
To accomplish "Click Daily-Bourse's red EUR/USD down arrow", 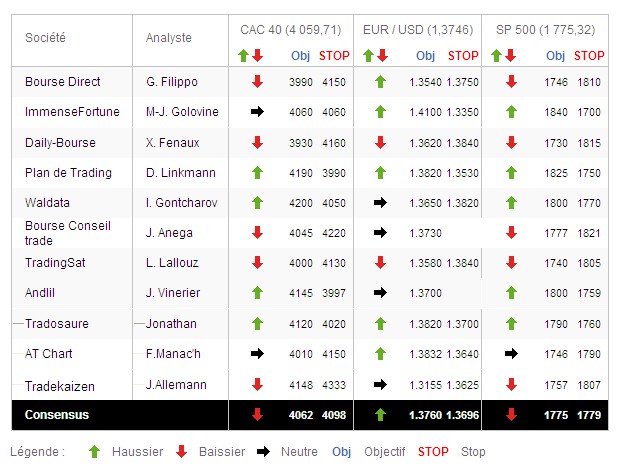I will 380,143.
